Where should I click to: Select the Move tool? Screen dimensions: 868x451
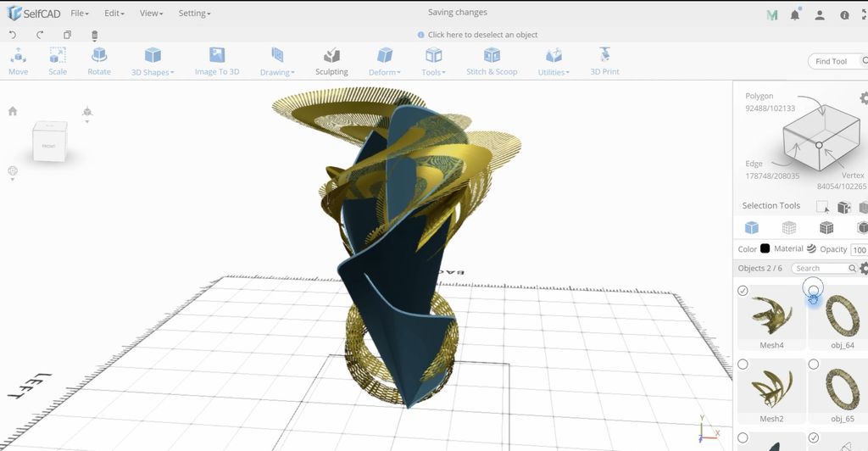coord(19,61)
